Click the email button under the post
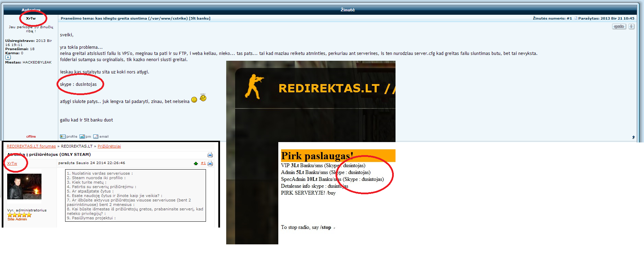 point(101,136)
